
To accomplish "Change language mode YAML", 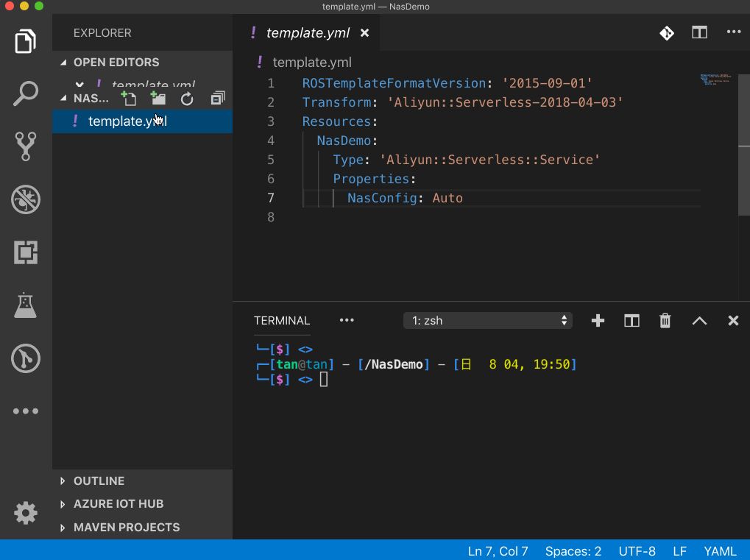I will (720, 551).
